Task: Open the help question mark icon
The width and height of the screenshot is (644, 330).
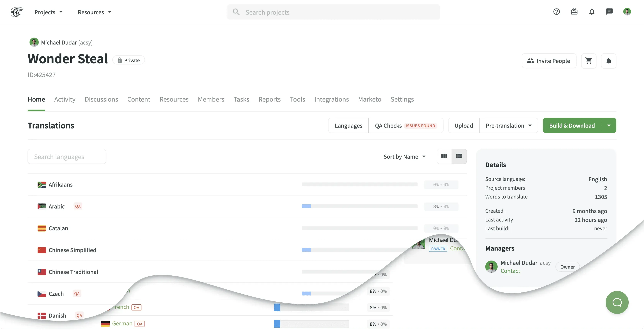Action: 556,12
